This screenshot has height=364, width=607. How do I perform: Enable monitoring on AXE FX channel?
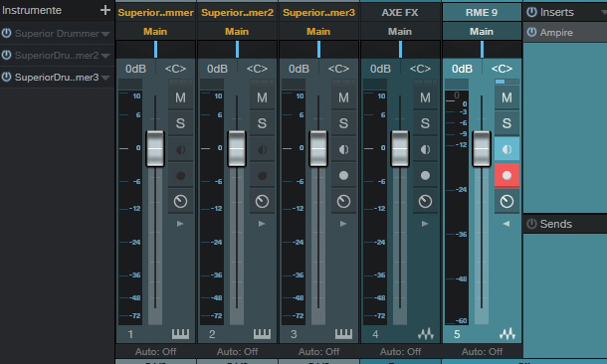[x=426, y=149]
